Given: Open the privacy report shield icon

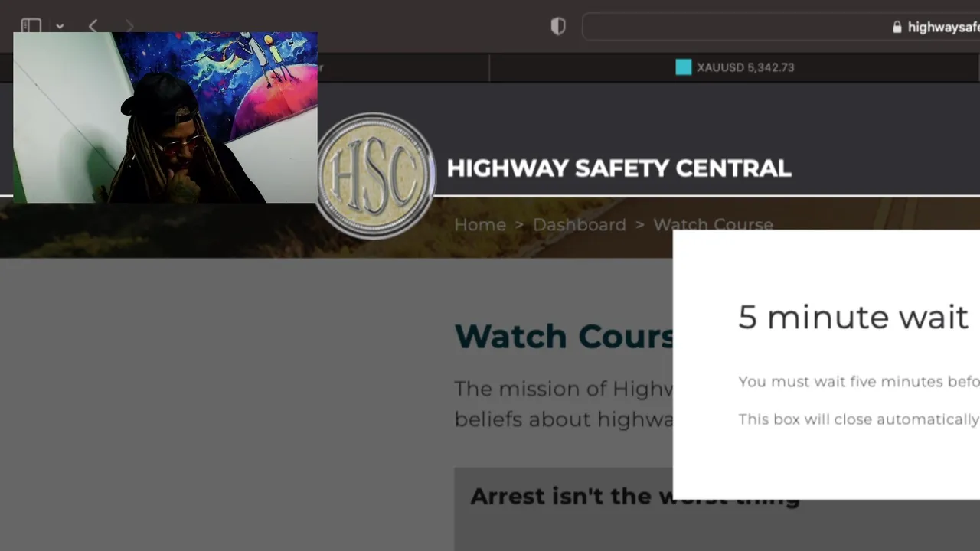Looking at the screenshot, I should click(x=558, y=27).
